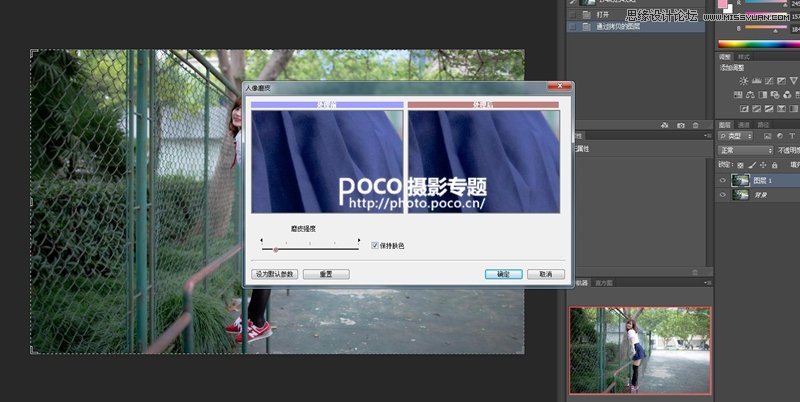Hide the 背景 layer via its eye icon
This screenshot has width=800, height=402.
[722, 195]
